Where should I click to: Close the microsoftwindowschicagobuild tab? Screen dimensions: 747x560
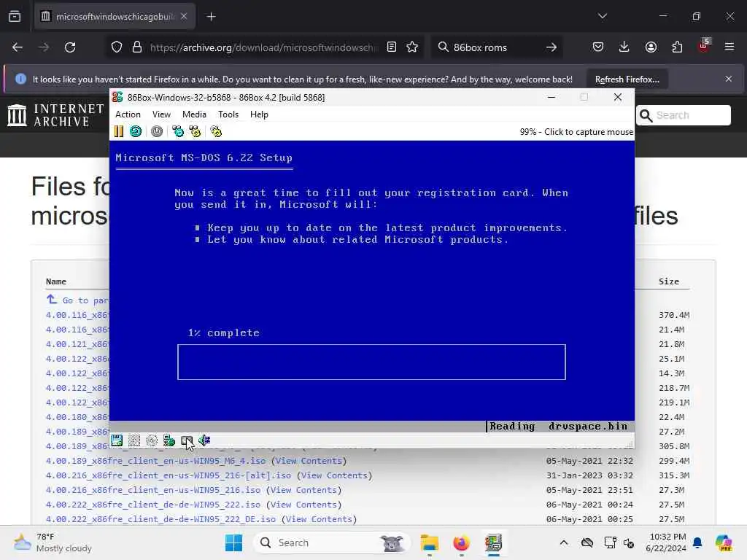184,17
